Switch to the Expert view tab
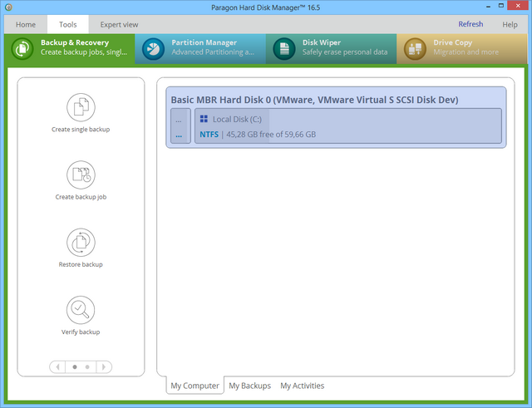The width and height of the screenshot is (532, 408). (120, 25)
